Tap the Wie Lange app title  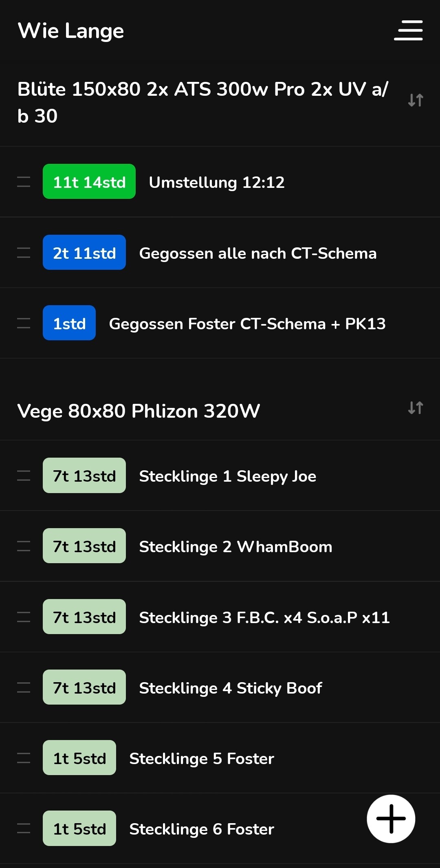coord(71,31)
